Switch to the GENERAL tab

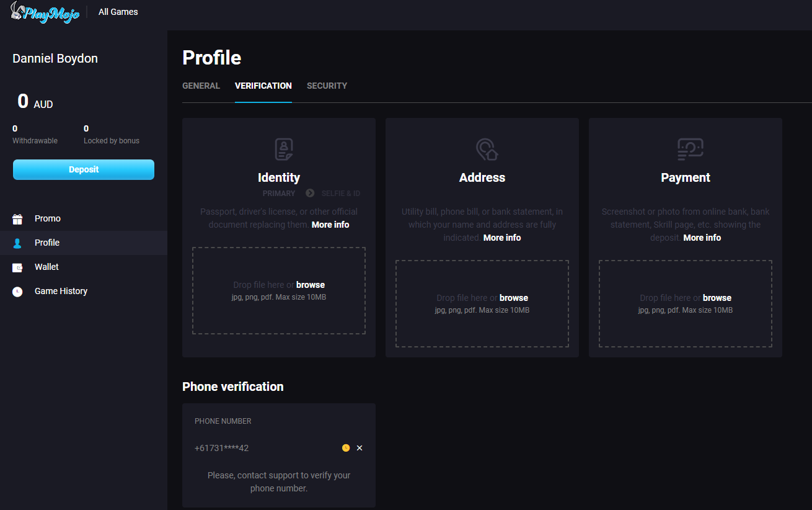(x=201, y=86)
